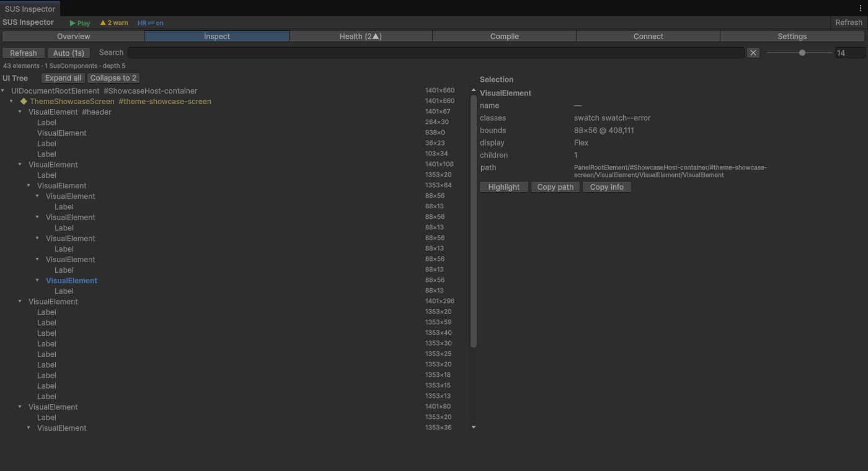Click the Copy path button
Screen dimensions: 868x471
tap(556, 187)
